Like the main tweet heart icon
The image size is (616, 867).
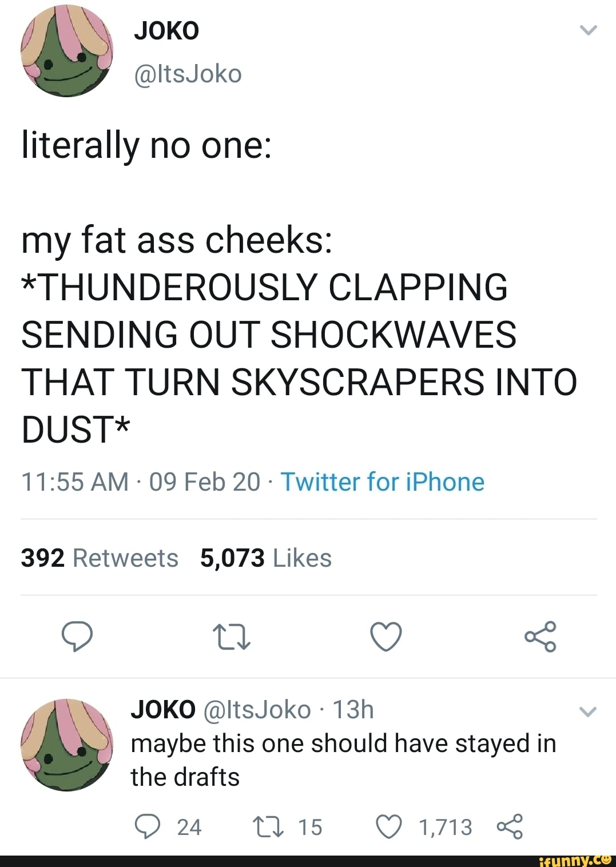point(386,637)
